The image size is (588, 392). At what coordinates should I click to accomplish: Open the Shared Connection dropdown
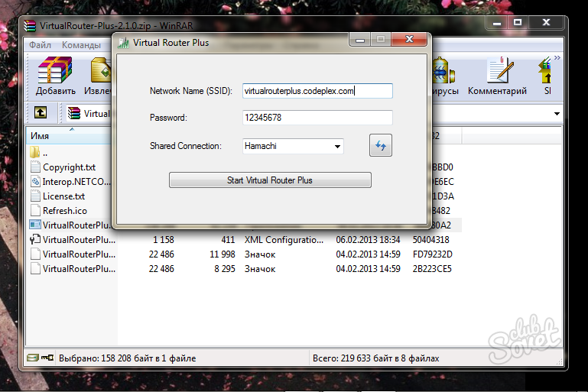pos(337,146)
